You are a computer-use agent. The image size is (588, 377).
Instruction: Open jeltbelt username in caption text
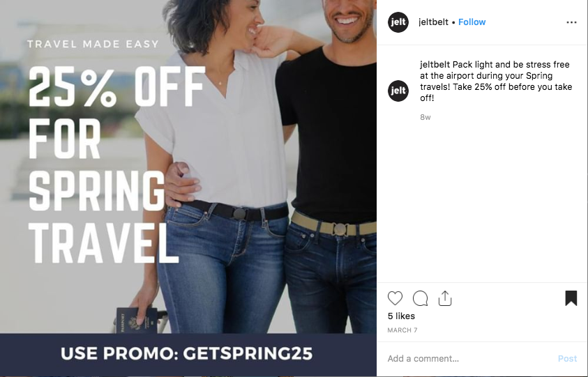coord(435,64)
